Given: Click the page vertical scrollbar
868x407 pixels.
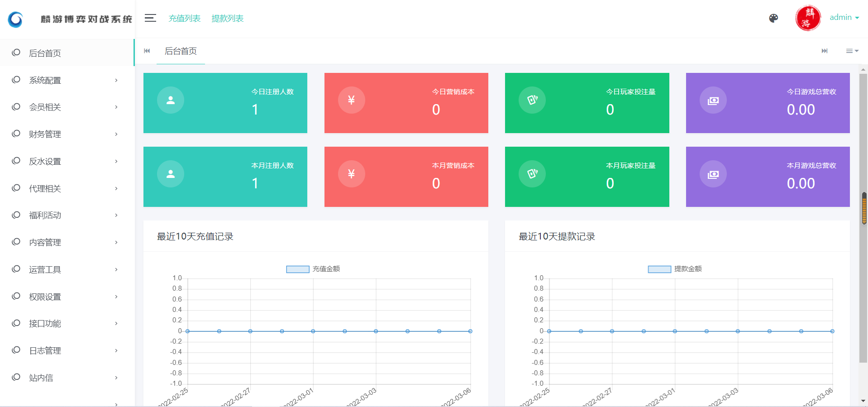Looking at the screenshot, I should 863,217.
